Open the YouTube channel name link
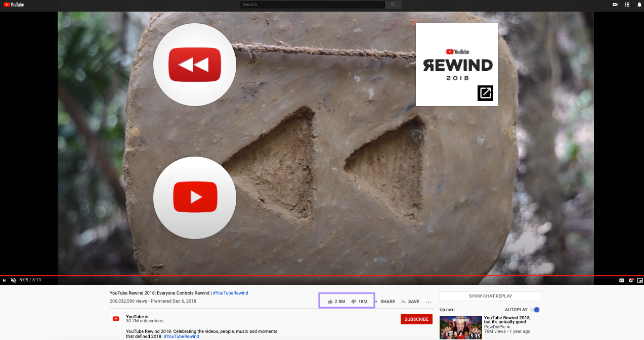This screenshot has height=340, width=644. 135,317
